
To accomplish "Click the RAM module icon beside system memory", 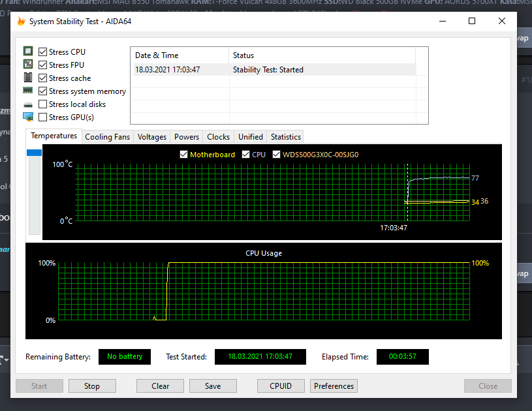I will [x=28, y=90].
